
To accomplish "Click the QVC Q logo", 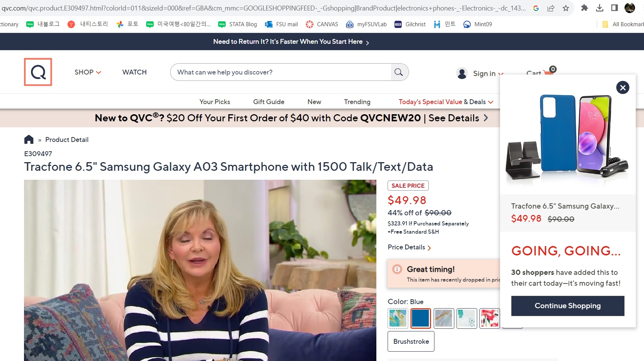I will click(38, 72).
